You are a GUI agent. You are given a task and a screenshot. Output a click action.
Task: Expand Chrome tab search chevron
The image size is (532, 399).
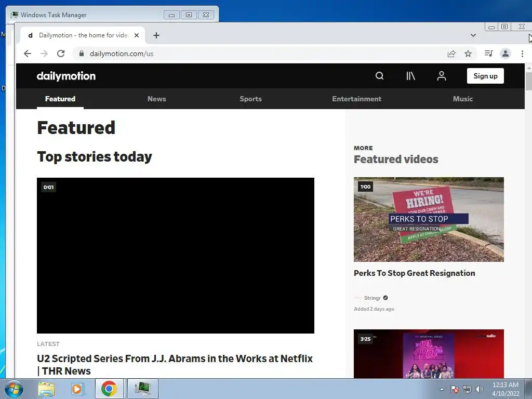point(473,35)
